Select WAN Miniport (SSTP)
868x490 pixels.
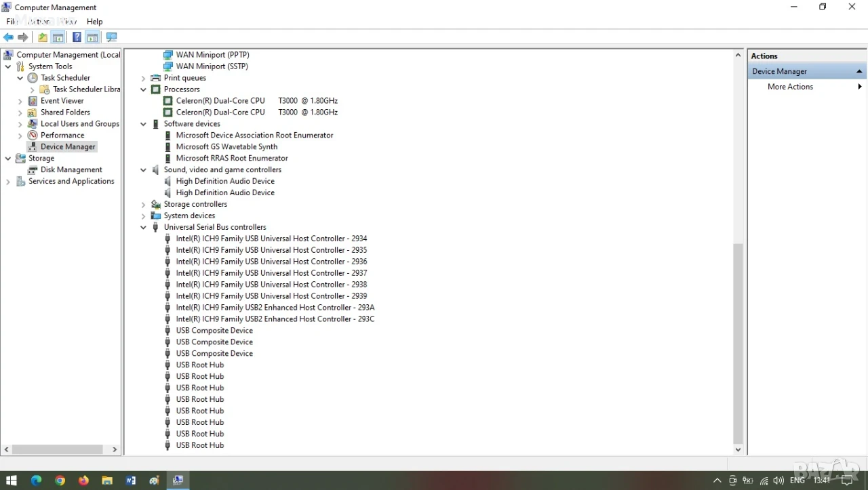tap(212, 66)
